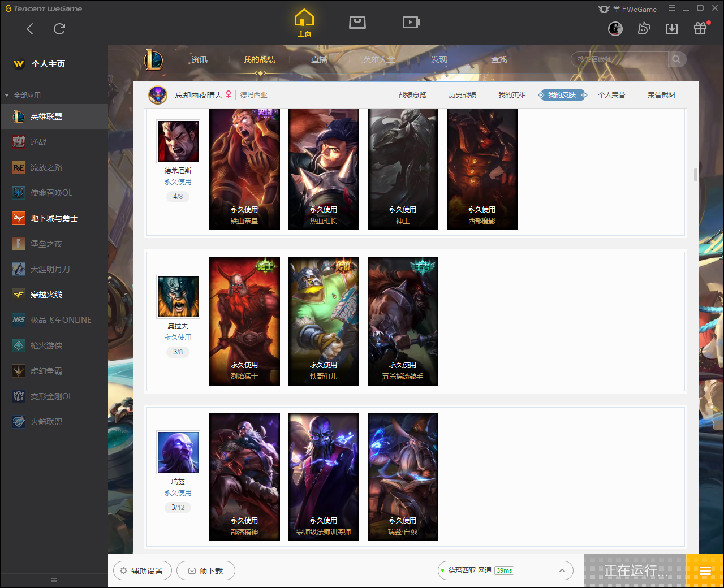Open the 资讯 news tab
Screen dimensions: 724x588
199,59
